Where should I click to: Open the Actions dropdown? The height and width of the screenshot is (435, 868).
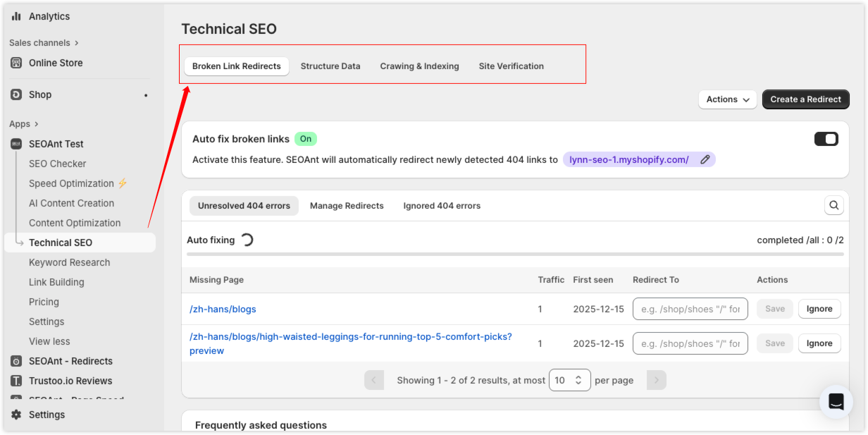point(728,99)
